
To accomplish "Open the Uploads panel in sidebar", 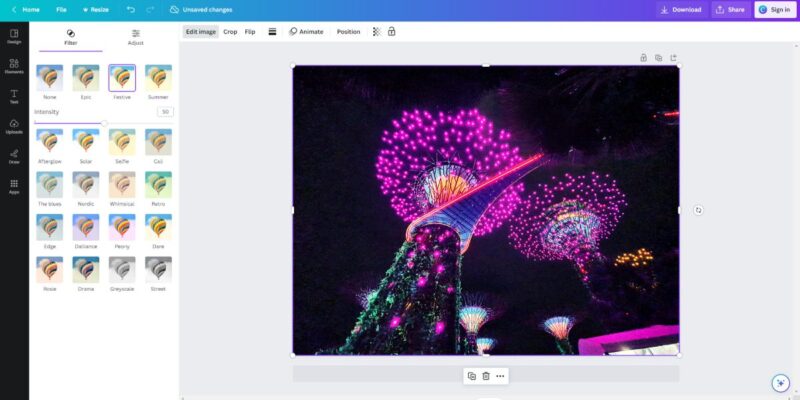I will pos(14,127).
